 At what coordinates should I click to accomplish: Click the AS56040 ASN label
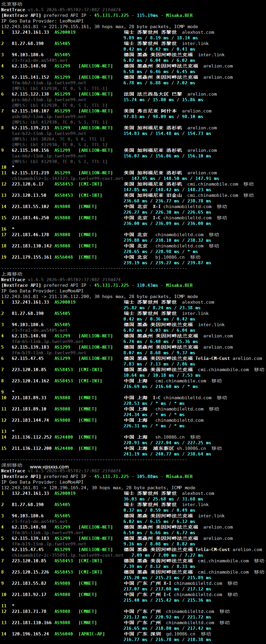click(64, 634)
